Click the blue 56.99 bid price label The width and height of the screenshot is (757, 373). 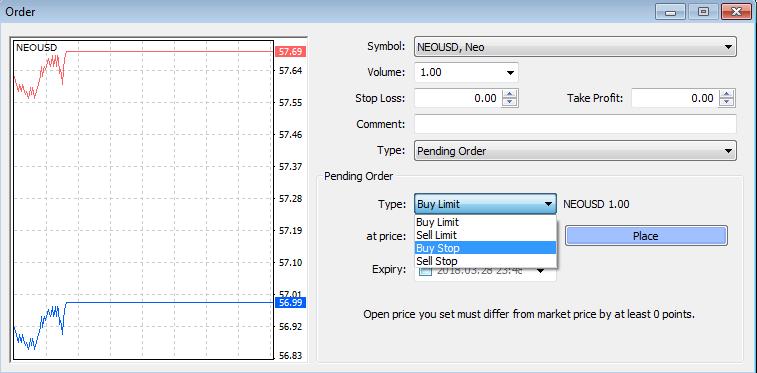click(290, 303)
